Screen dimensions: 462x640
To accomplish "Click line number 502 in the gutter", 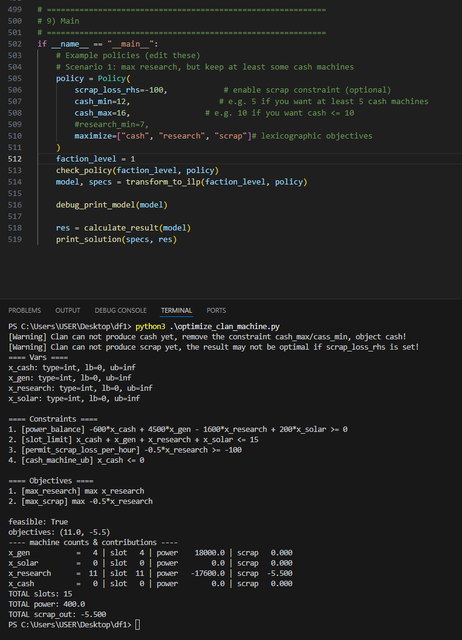I will 15,44.
